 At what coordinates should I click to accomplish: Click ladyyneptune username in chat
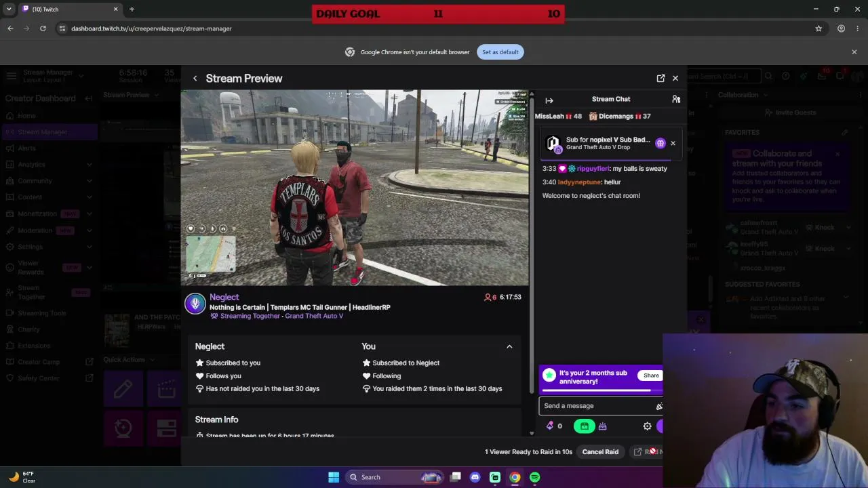579,182
